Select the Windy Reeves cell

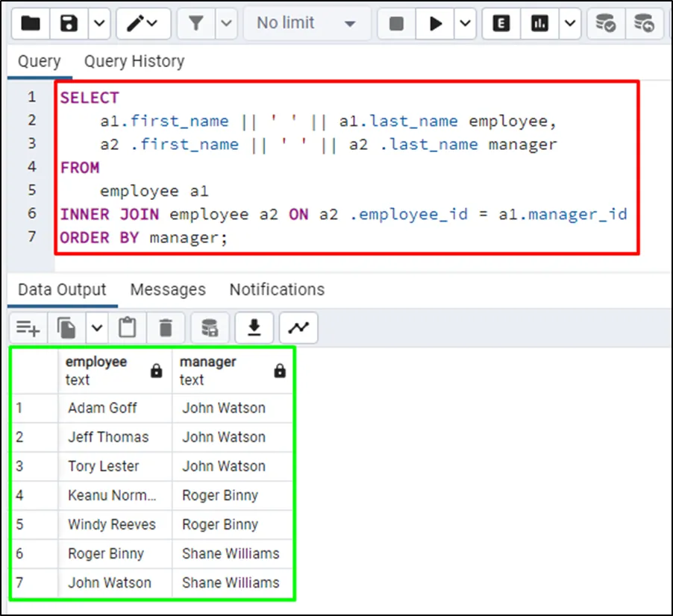[x=112, y=524]
